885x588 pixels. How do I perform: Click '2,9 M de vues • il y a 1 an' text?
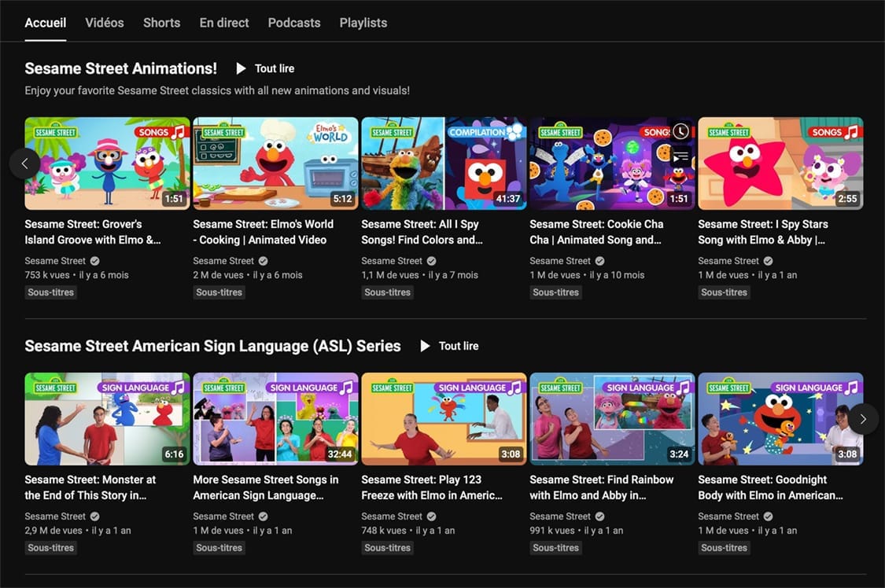78,531
